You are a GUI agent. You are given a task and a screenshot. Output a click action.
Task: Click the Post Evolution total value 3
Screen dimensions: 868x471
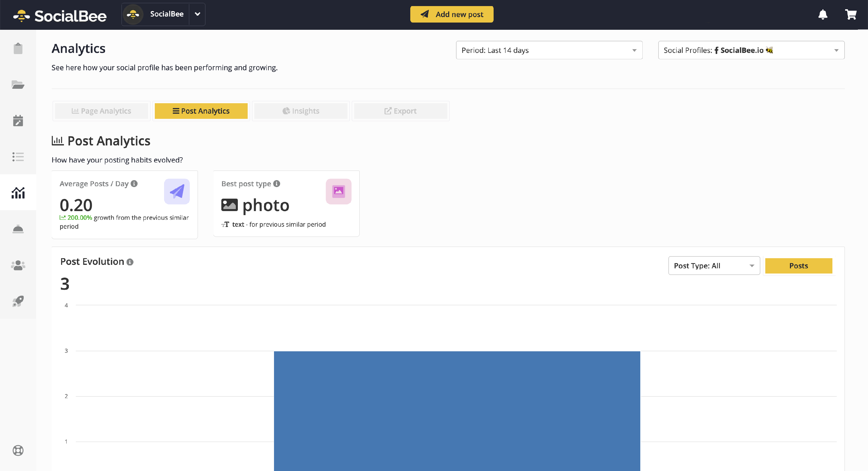click(65, 284)
